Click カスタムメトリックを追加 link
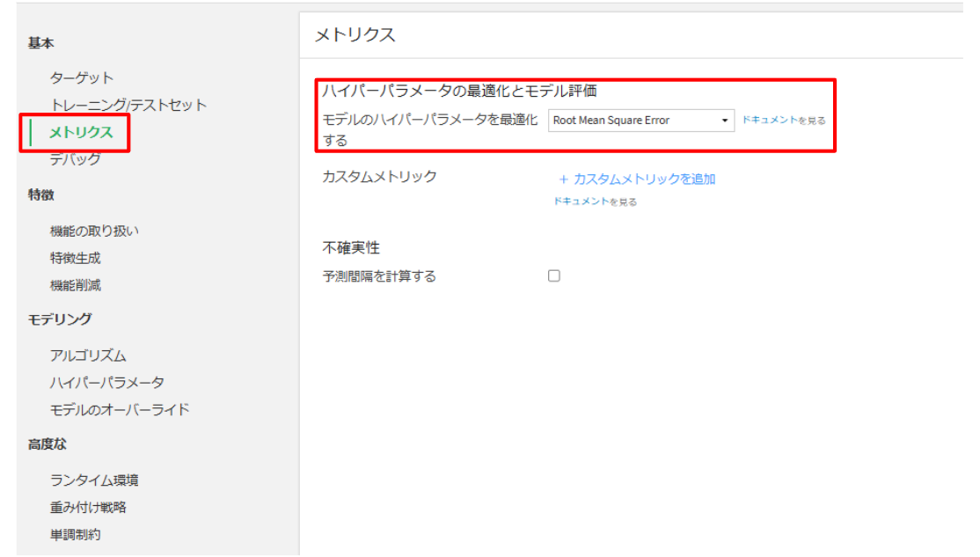The image size is (980, 557). 644,180
